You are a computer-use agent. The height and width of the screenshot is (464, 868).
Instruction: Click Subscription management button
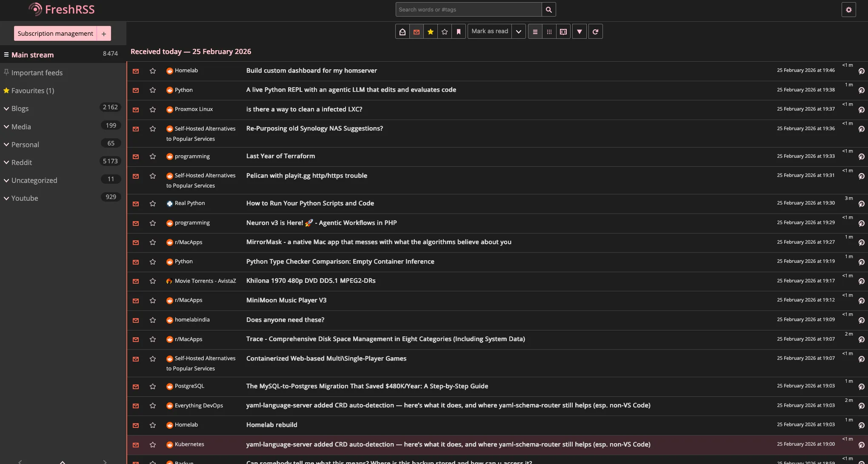click(55, 34)
